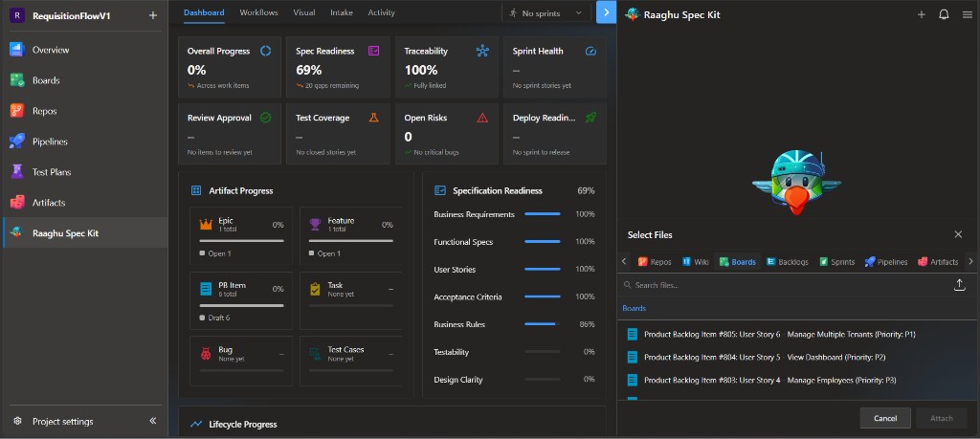Switch to the Activity tab
Image resolution: width=980 pixels, height=439 pixels.
coord(381,12)
